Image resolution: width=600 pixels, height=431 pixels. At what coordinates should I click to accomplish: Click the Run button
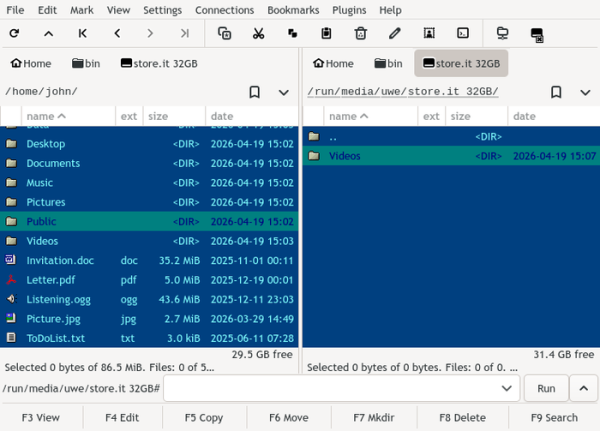click(546, 389)
